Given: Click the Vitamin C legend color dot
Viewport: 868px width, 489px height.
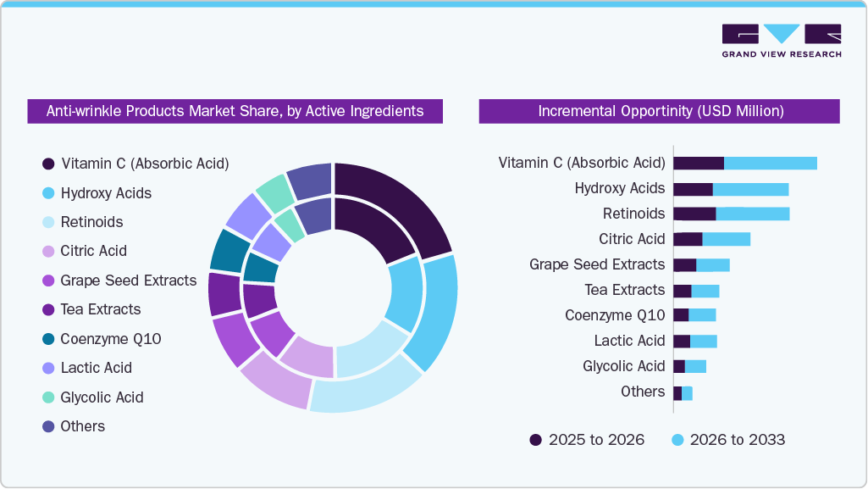Looking at the screenshot, I should [x=48, y=164].
